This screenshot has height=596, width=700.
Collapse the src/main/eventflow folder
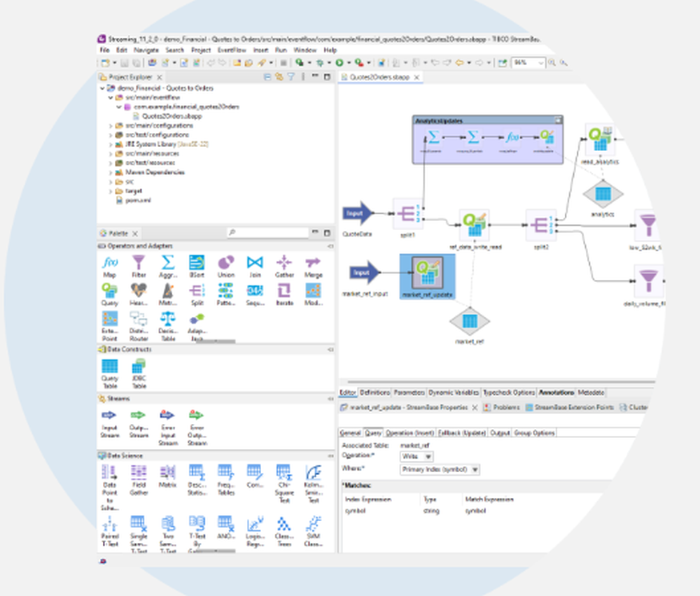(111, 98)
